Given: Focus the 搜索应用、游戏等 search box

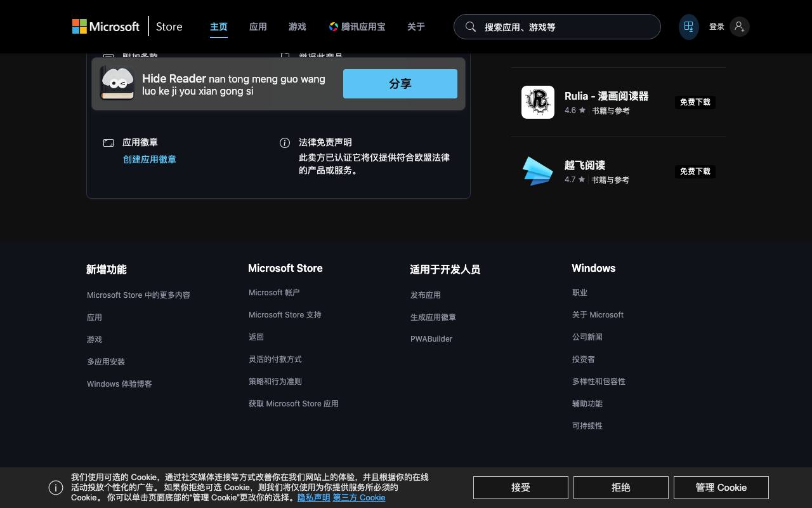Looking at the screenshot, I should coord(557,27).
